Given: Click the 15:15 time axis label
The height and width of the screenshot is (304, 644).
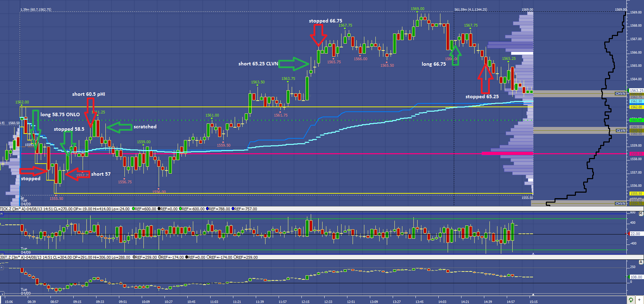Looking at the screenshot, I should (534, 302).
